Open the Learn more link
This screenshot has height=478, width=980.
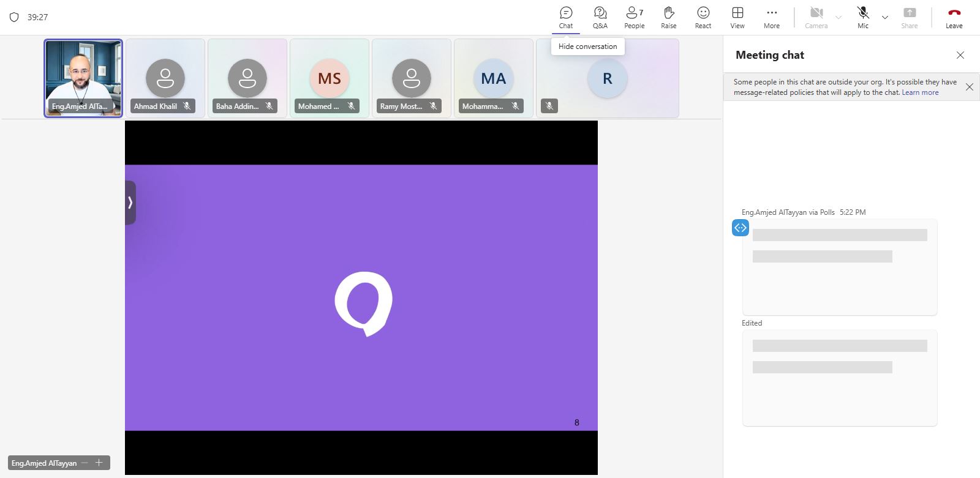coord(920,92)
